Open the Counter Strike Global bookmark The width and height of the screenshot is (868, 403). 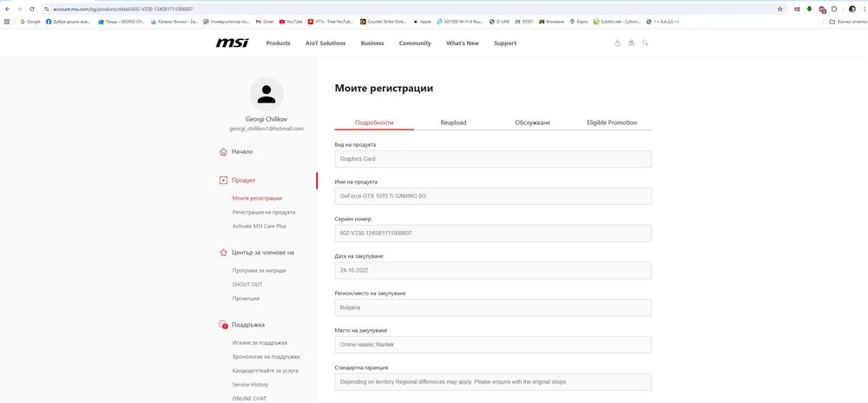click(x=383, y=22)
